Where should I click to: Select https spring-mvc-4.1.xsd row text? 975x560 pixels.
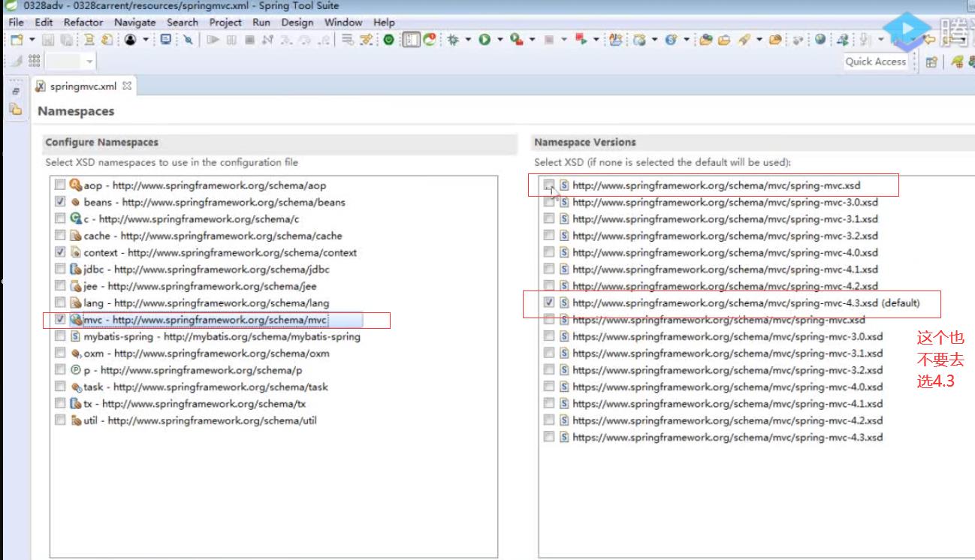(728, 404)
